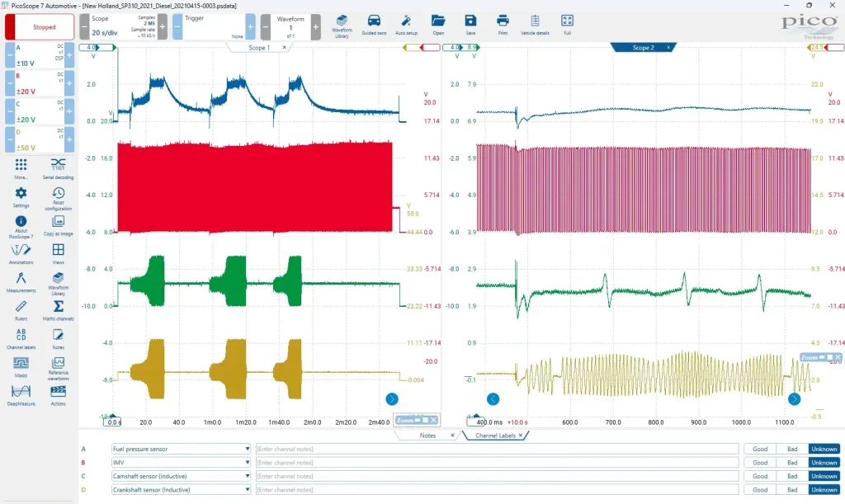
Task: Open Guided tests from the toolbar
Action: tap(374, 24)
